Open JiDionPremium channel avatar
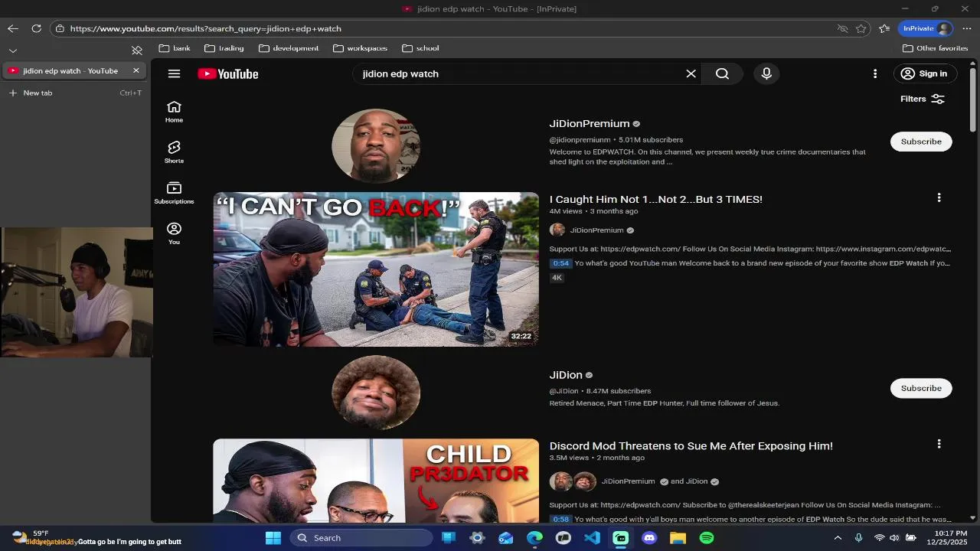This screenshot has height=551, width=980. [376, 145]
